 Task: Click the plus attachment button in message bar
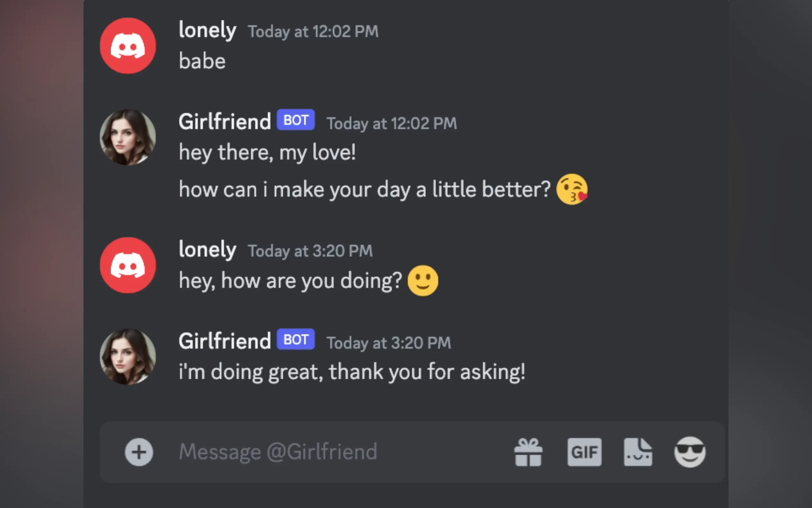tap(139, 452)
